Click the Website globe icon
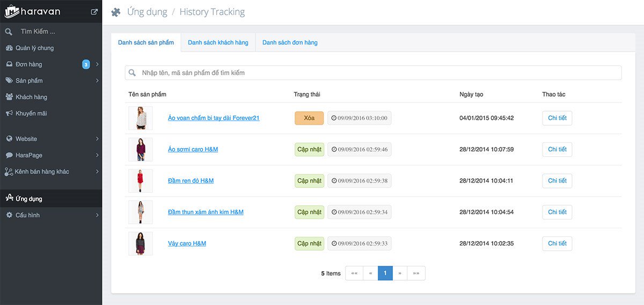644x305 pixels. pos(9,139)
